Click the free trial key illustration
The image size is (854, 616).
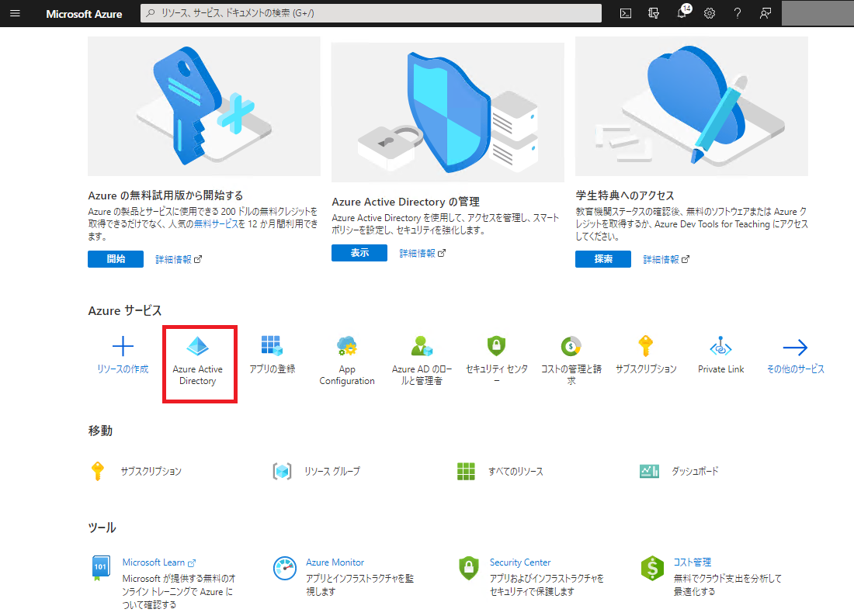pos(204,106)
